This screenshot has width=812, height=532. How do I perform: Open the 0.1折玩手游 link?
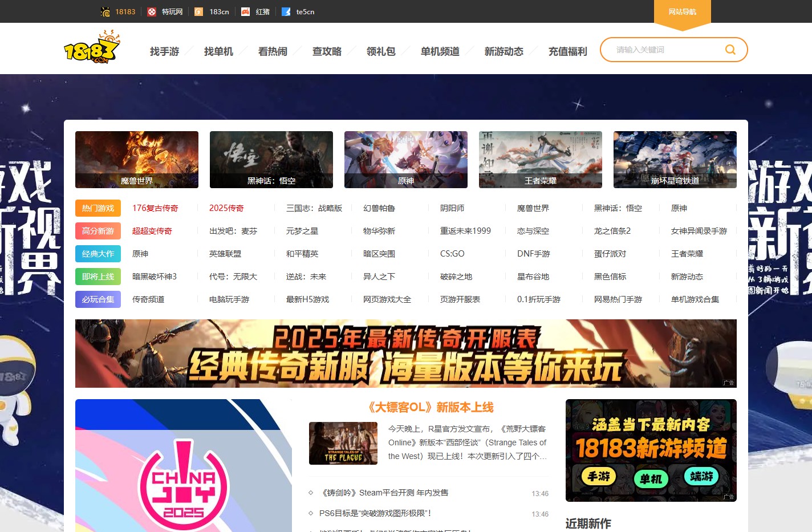tap(539, 299)
